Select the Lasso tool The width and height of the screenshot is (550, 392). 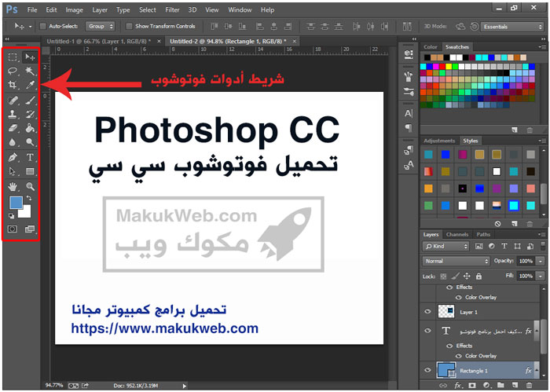[x=13, y=71]
